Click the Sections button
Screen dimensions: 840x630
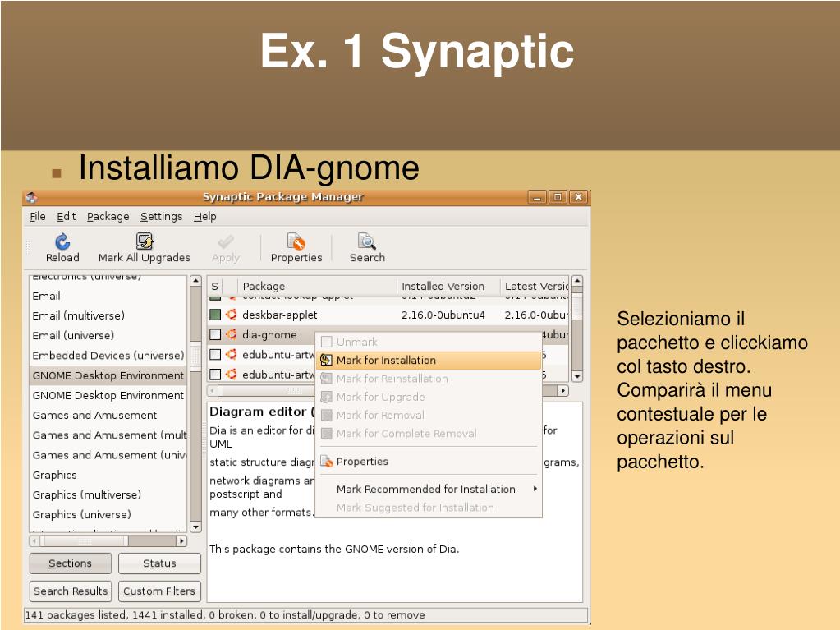click(70, 563)
